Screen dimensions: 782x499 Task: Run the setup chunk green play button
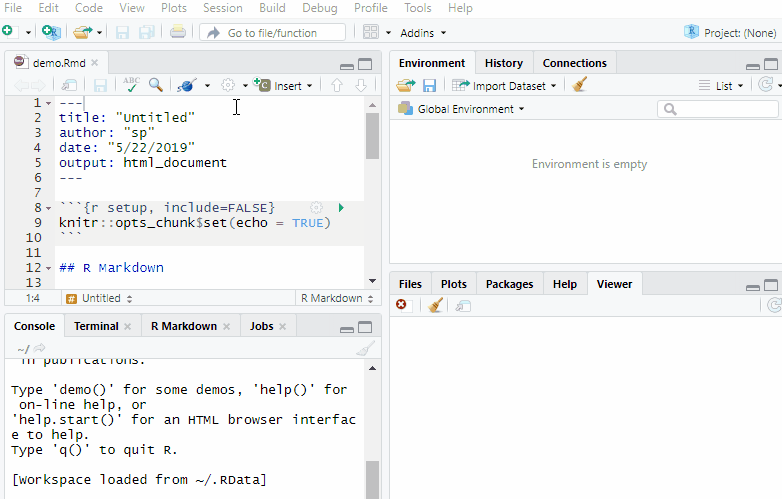click(x=341, y=207)
